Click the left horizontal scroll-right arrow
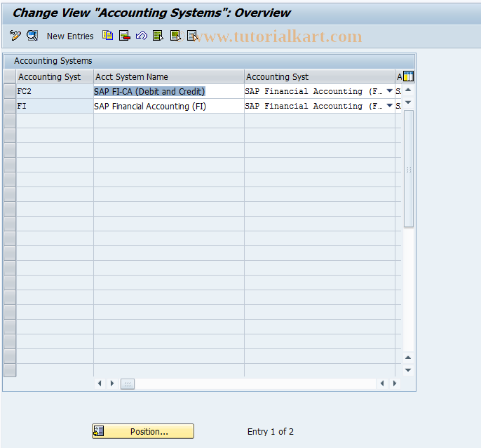The image size is (481, 448). pos(112,383)
